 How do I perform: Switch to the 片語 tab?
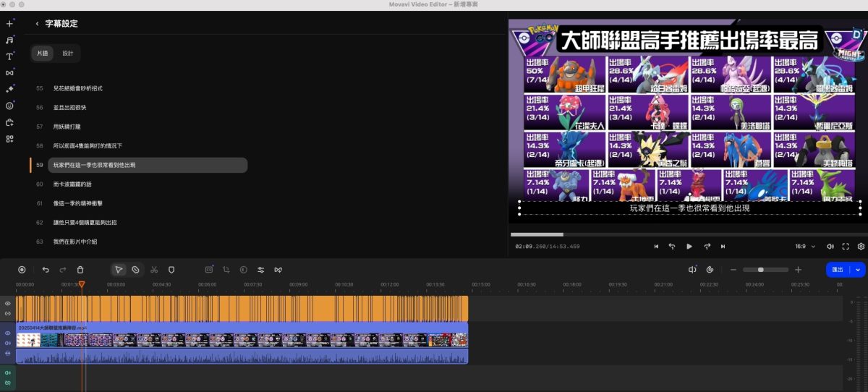[x=43, y=54]
